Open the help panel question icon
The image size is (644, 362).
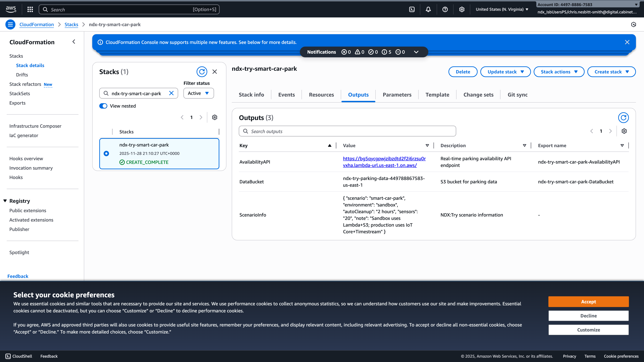(x=445, y=9)
